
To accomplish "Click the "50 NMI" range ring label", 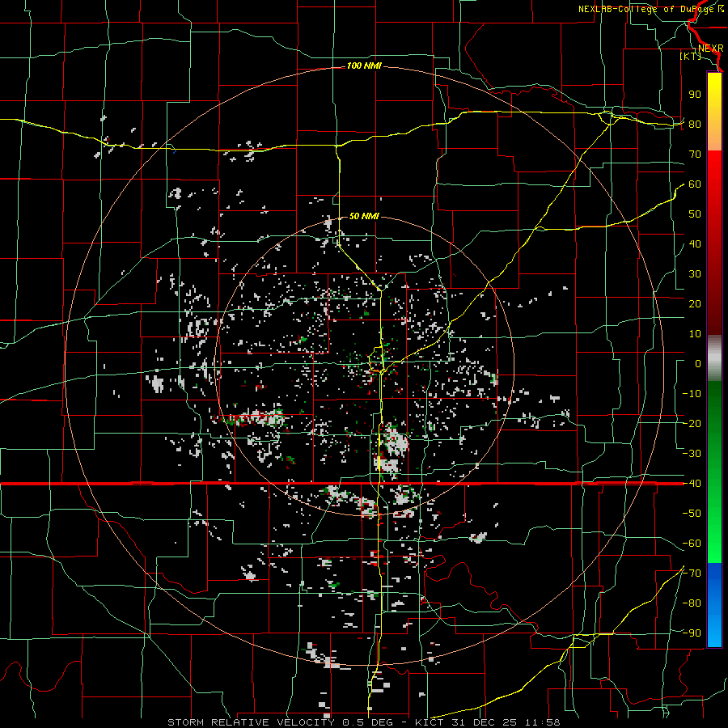I will 364,216.
